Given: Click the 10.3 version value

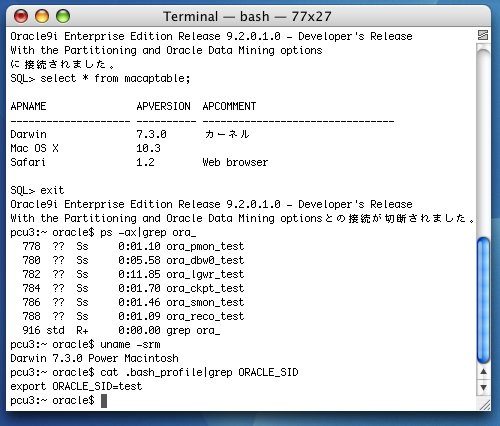Looking at the screenshot, I should pyautogui.click(x=148, y=148).
